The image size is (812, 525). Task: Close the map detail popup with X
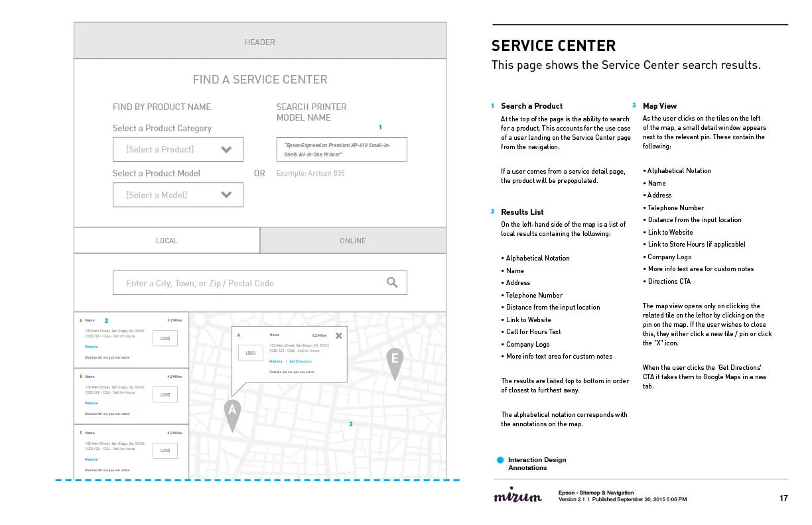339,336
